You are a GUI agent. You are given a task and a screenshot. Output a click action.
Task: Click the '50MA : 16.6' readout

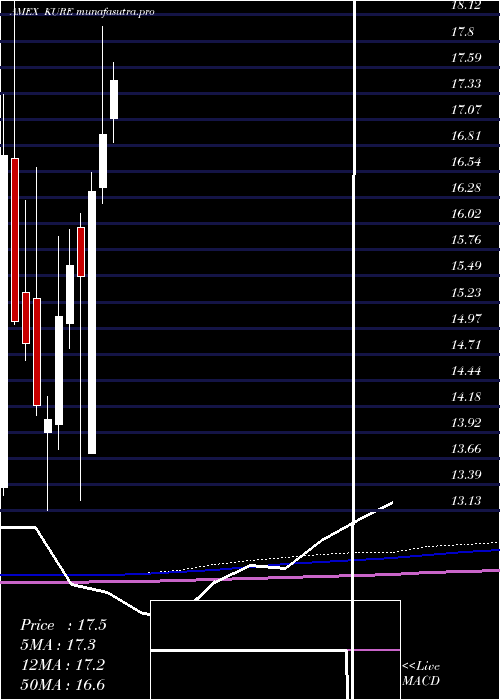(x=63, y=684)
